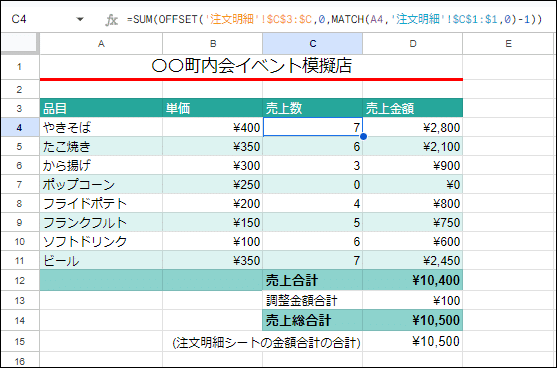This screenshot has height=368, width=557.
Task: Select row 1 header
Action: [x=20, y=67]
